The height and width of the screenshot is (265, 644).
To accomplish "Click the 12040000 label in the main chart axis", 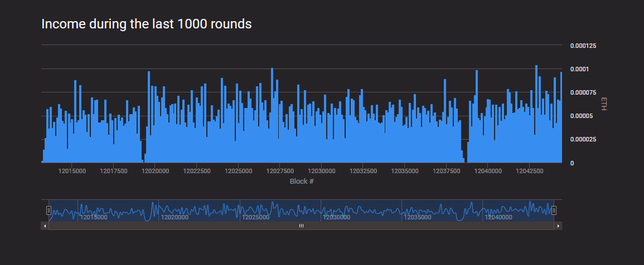I will point(488,170).
